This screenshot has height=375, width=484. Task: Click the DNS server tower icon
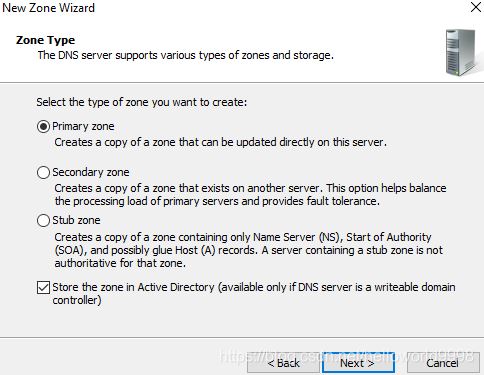pos(460,52)
